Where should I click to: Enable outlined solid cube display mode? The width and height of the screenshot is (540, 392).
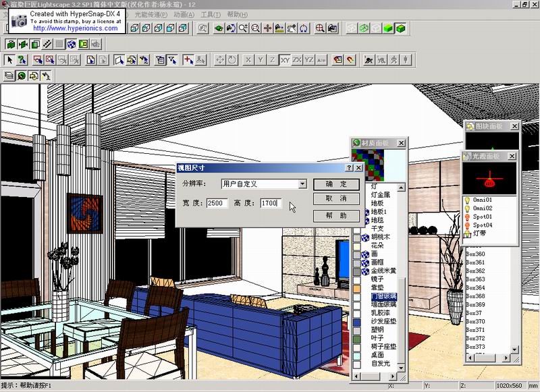[x=400, y=28]
